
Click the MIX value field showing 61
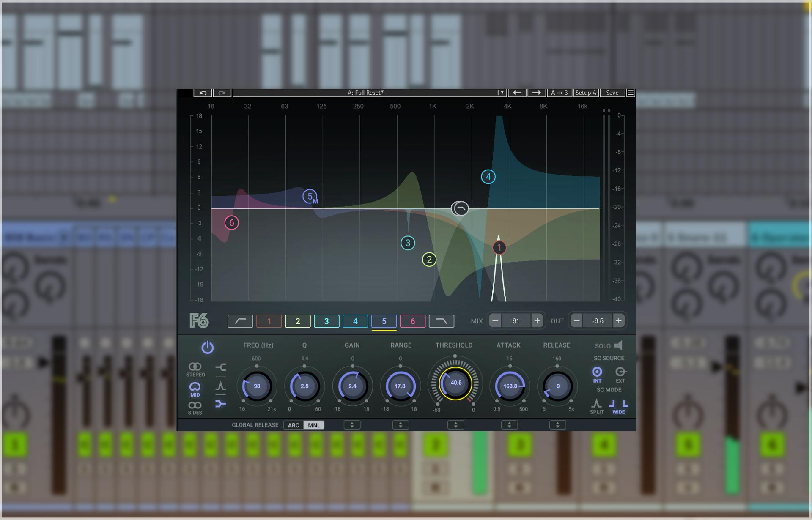pyautogui.click(x=516, y=321)
